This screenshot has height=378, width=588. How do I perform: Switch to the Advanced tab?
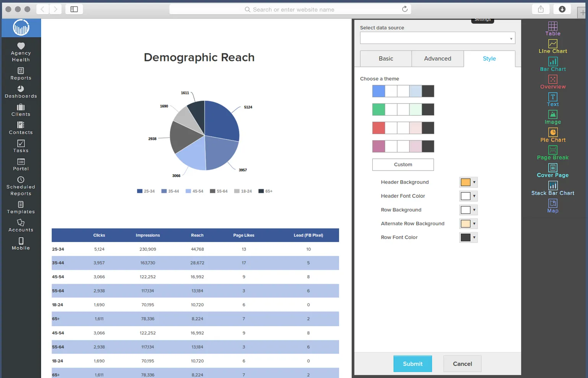[437, 58]
